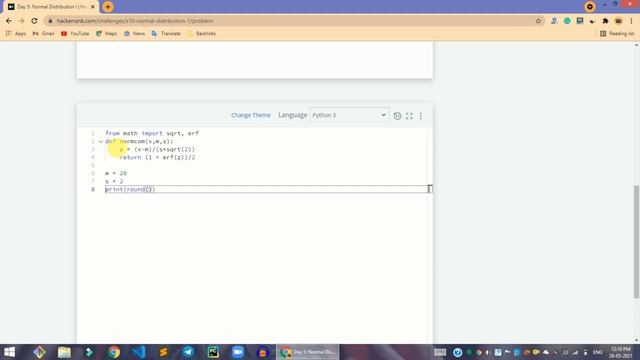640x360 pixels.
Task: Click the browser forward arrow
Action: tap(22, 21)
